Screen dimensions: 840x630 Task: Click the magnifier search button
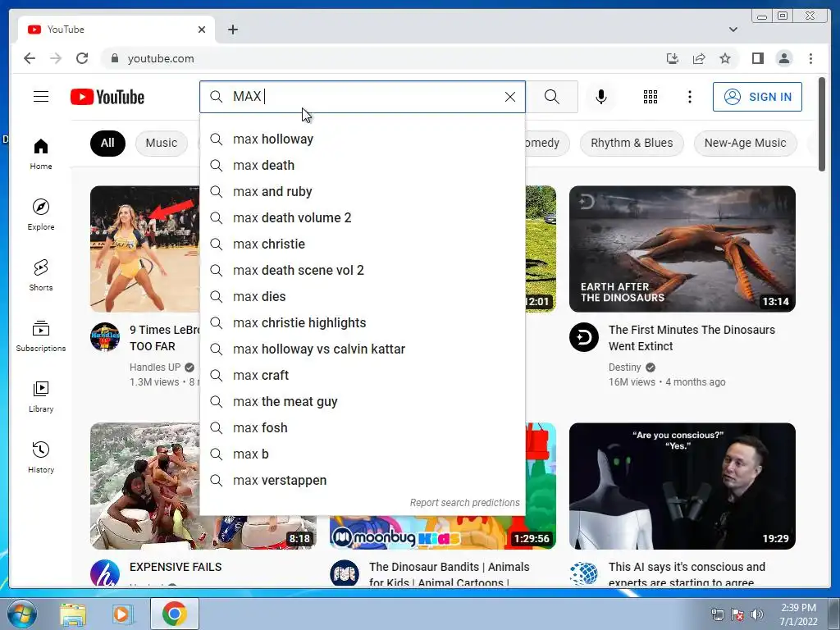click(x=552, y=97)
